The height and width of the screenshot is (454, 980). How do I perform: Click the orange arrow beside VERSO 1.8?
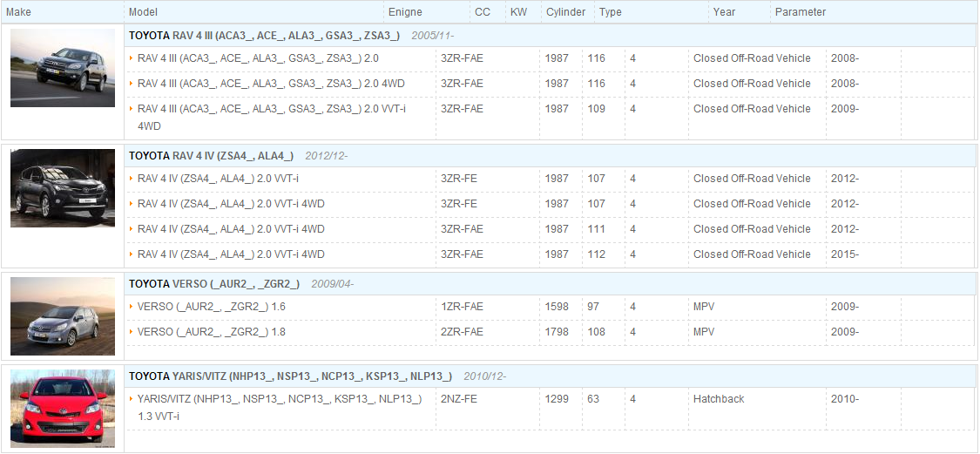pyautogui.click(x=132, y=331)
